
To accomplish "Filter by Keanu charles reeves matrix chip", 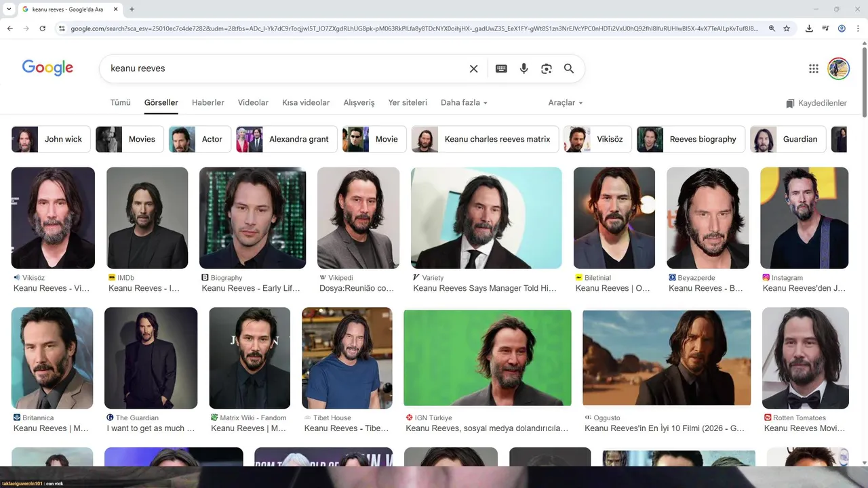I will pyautogui.click(x=485, y=139).
